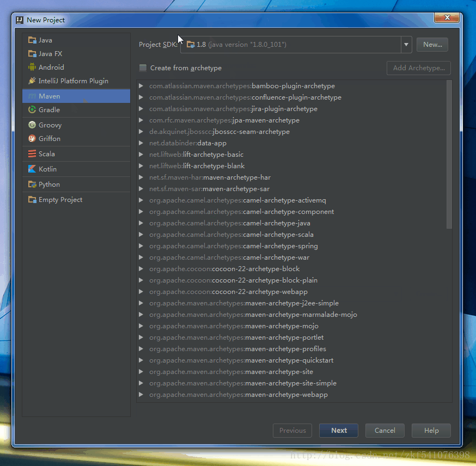Click the Gradle icon

point(32,109)
